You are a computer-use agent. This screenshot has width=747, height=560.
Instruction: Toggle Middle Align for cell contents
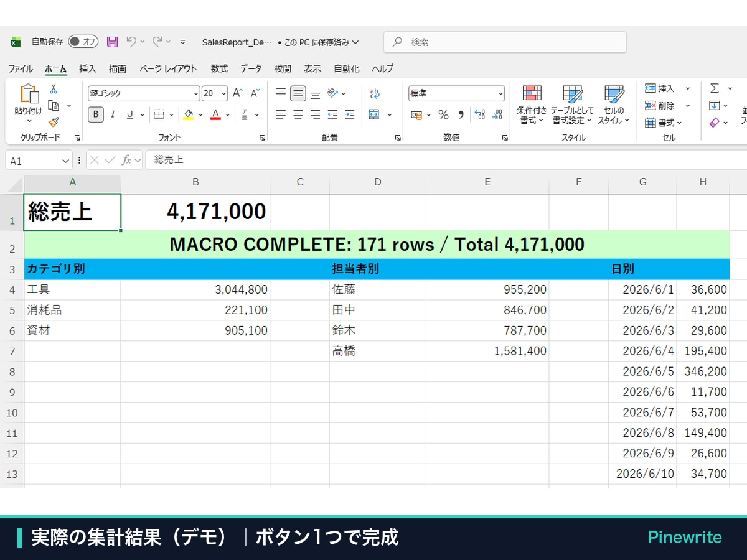point(298,93)
